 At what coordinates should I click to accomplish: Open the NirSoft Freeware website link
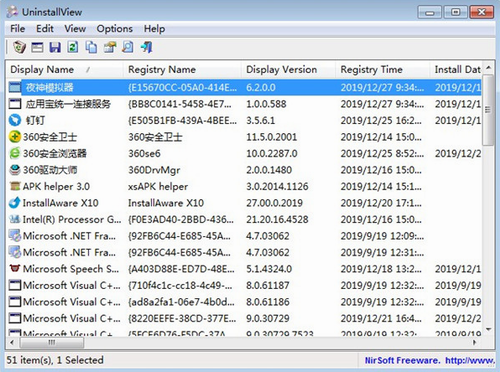pos(429,360)
